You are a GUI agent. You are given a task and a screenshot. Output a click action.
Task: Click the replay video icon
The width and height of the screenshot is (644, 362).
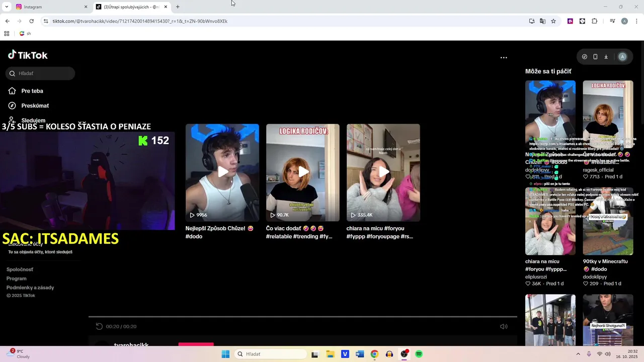99,326
